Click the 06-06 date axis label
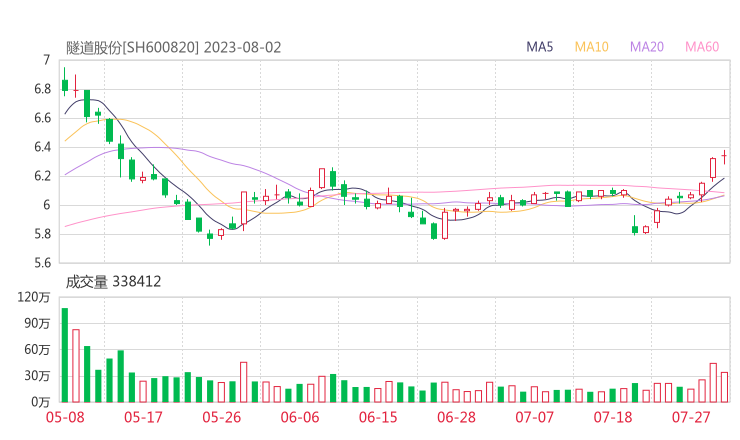 tap(300, 417)
